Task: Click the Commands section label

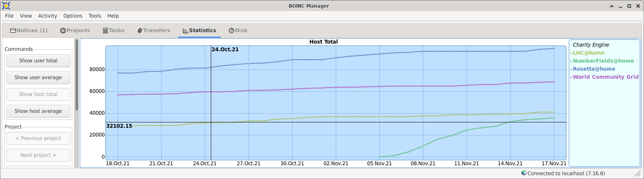Action: coord(18,49)
